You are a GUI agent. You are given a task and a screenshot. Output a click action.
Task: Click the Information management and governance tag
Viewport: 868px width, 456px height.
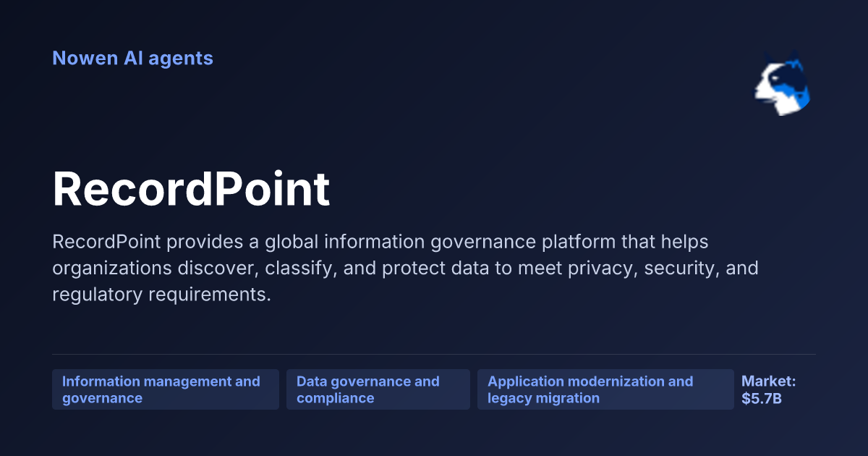166,389
